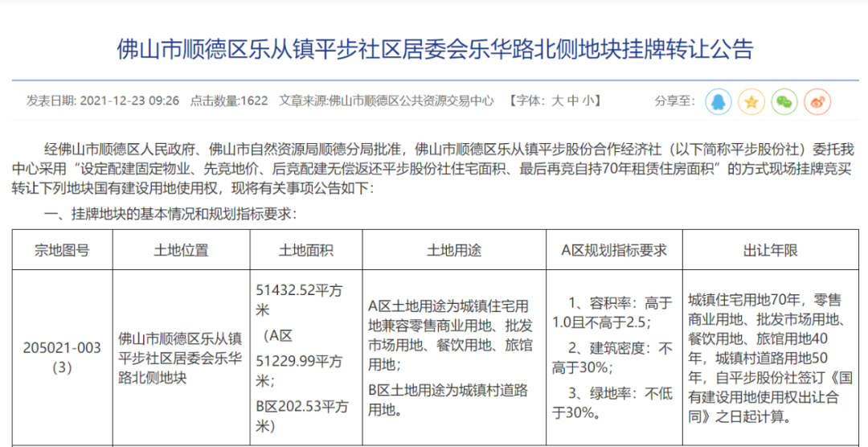The image size is (868, 447).
Task: Click the 分享至 share label
Action: pyautogui.click(x=674, y=101)
